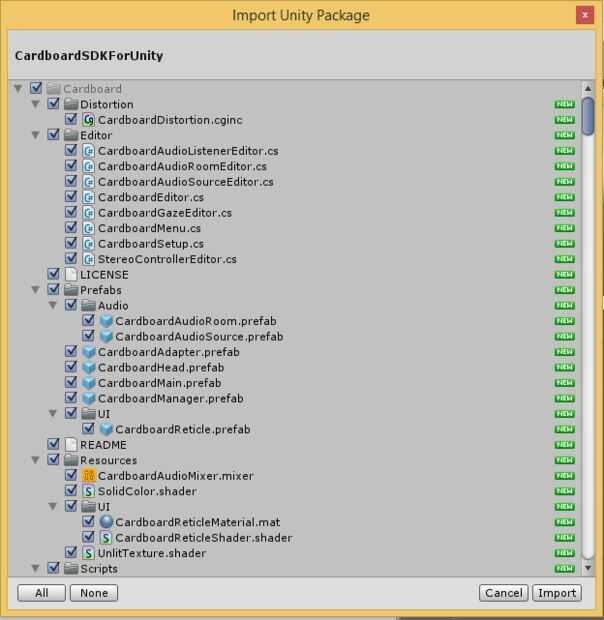Click the vertical scrollbar thumb
604x620 pixels.
click(x=588, y=115)
